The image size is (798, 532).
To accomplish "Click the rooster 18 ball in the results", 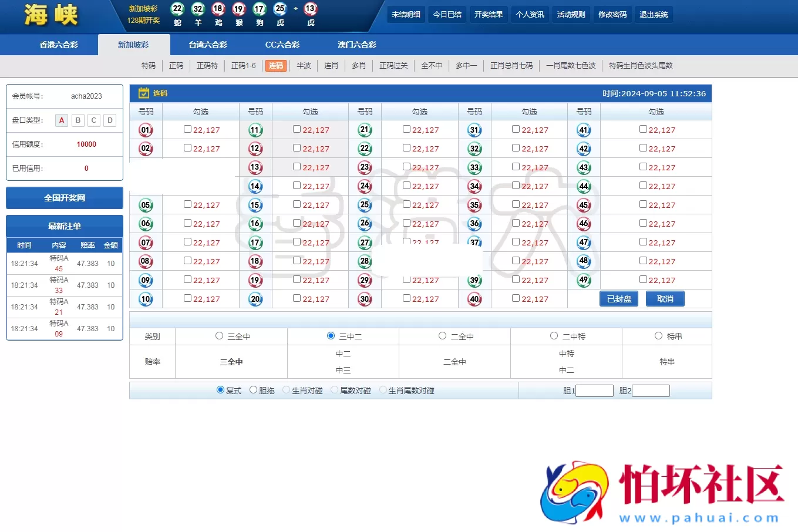I will [x=218, y=10].
